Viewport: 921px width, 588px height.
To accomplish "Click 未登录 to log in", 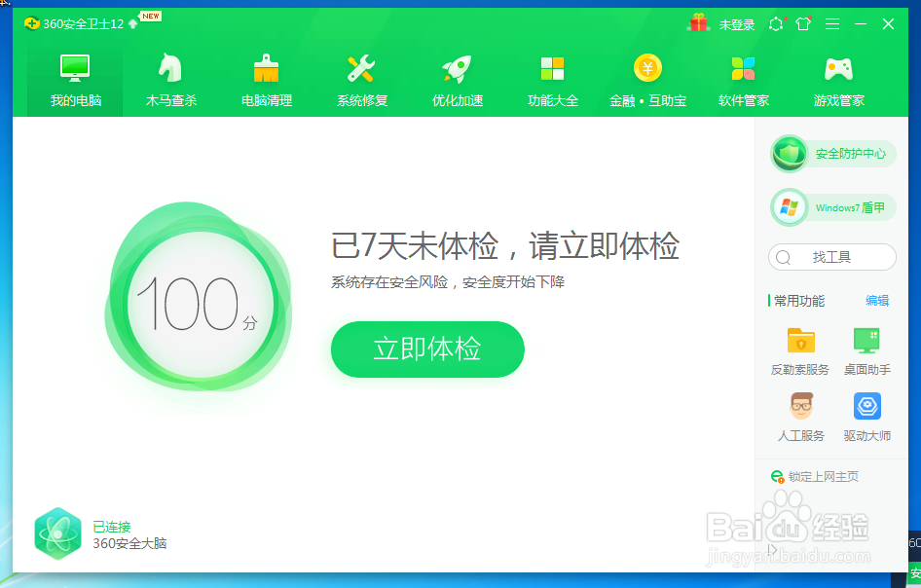I will coord(737,24).
